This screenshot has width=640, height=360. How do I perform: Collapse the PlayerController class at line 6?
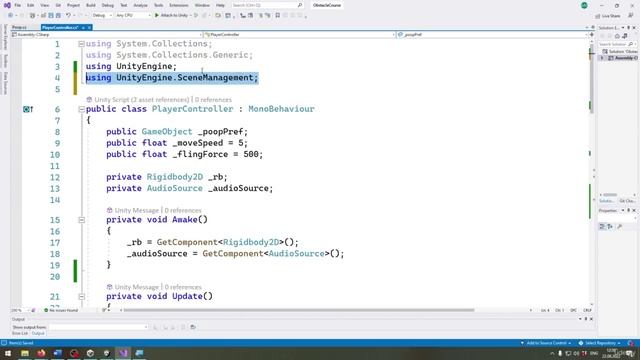tap(81, 109)
